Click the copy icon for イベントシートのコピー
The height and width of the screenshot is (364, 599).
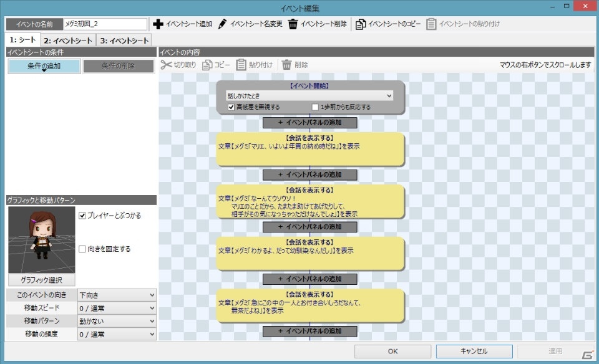[x=360, y=24]
